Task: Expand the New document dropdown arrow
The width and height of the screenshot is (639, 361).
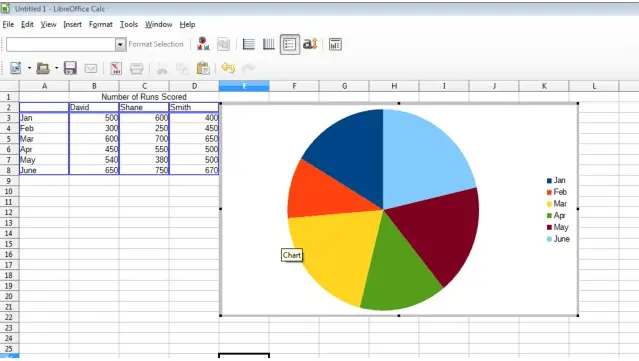Action: pos(29,68)
